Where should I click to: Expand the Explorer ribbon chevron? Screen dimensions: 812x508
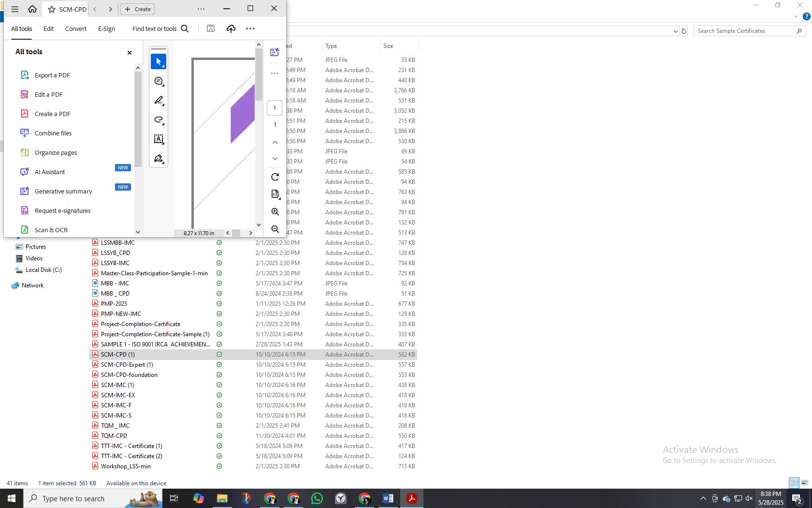tap(796, 17)
